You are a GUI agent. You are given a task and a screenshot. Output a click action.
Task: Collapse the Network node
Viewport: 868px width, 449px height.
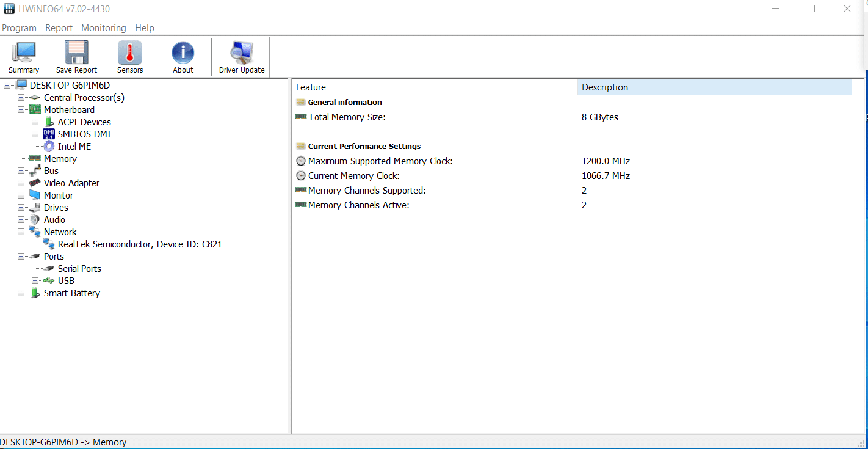click(21, 232)
